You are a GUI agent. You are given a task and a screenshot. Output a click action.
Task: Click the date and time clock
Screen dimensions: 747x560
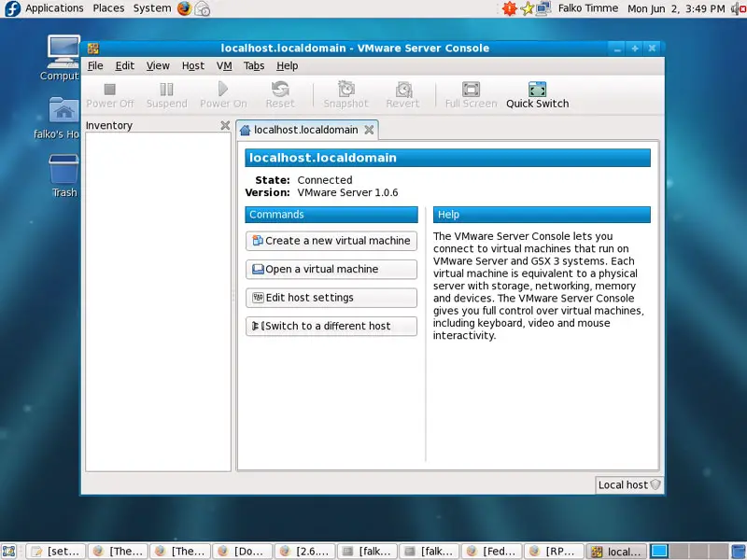676,8
